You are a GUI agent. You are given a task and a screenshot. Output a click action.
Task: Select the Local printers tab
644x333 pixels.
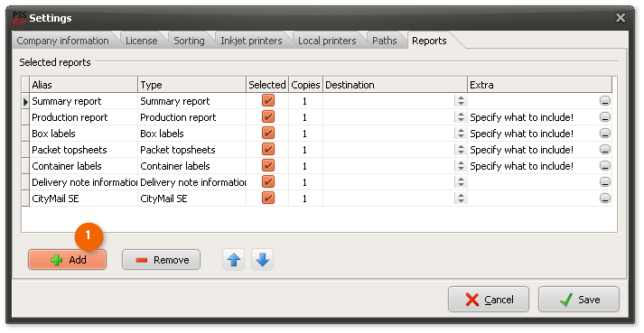tap(327, 41)
